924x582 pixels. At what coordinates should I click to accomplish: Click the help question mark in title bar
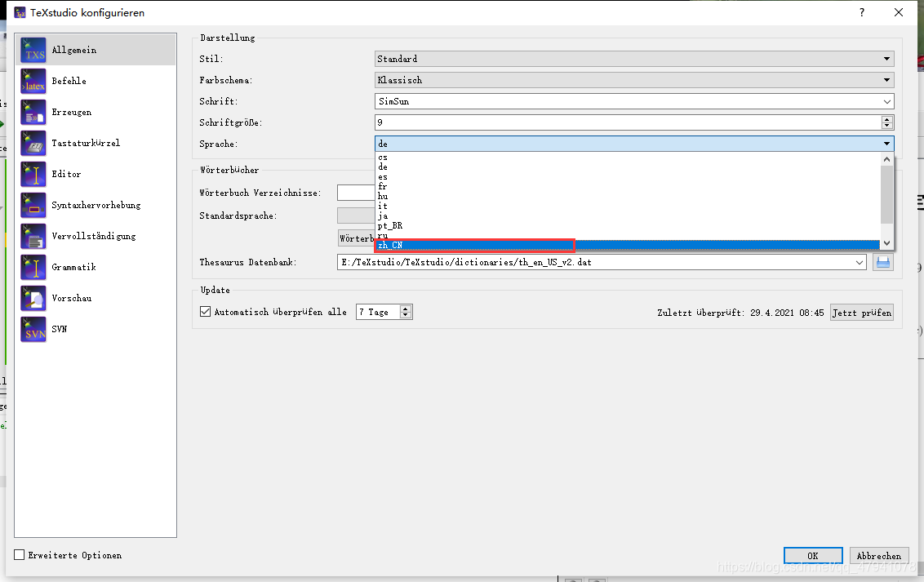[862, 12]
